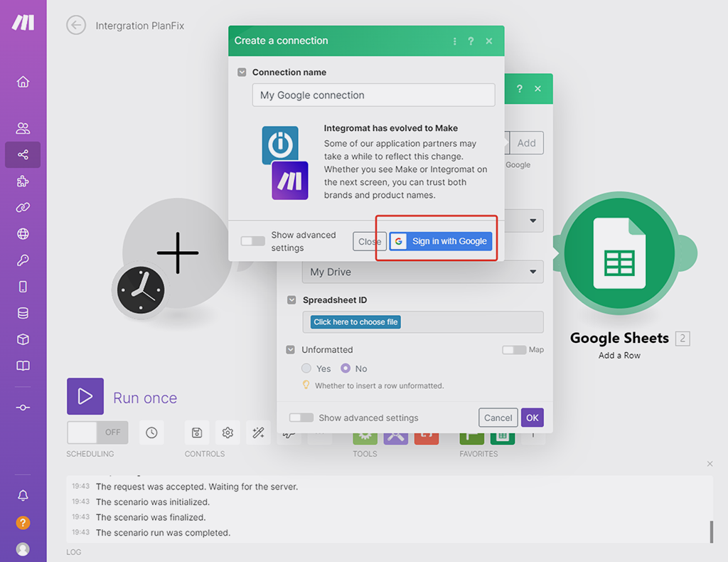This screenshot has width=728, height=562.
Task: Click the log panel scrollbar
Action: (x=711, y=531)
